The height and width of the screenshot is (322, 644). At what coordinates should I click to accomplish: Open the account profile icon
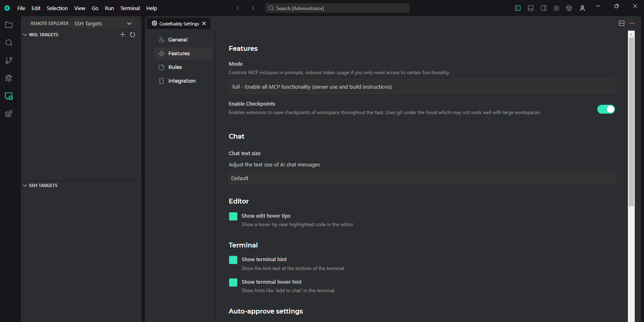[582, 8]
